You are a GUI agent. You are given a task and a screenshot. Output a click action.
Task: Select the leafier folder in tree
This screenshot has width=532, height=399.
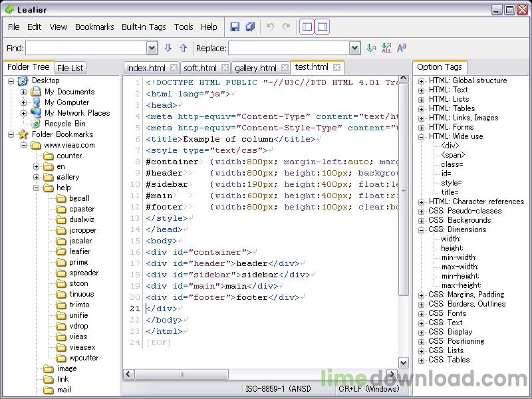[x=80, y=251]
